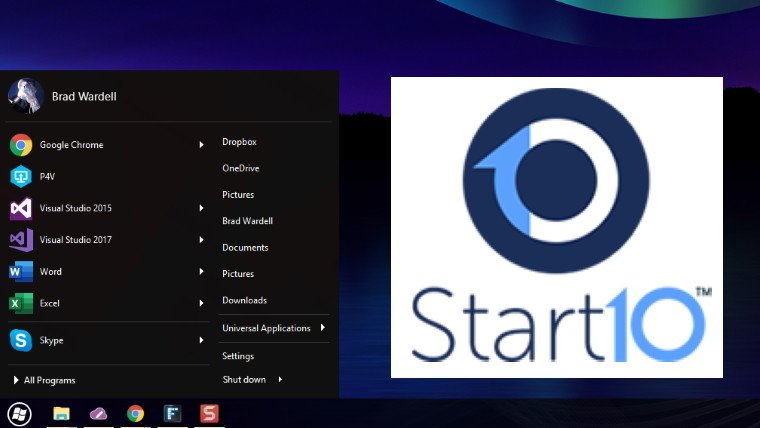The height and width of the screenshot is (428, 760).
Task: Open the Downloads folder entry
Action: 245,300
